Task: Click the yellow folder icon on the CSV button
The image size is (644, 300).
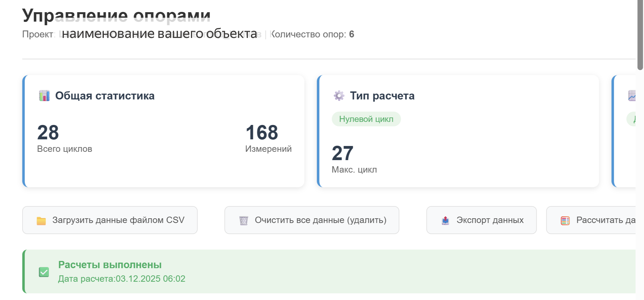Action: (x=41, y=221)
